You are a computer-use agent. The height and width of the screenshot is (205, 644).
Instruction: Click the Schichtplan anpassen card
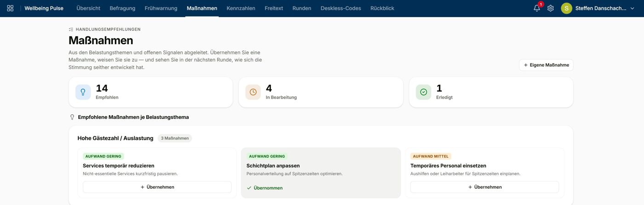(x=321, y=173)
